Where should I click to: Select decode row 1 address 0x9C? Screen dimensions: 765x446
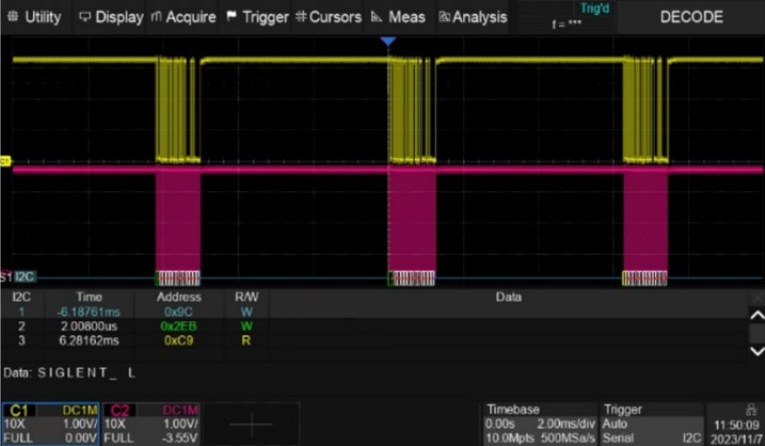178,311
